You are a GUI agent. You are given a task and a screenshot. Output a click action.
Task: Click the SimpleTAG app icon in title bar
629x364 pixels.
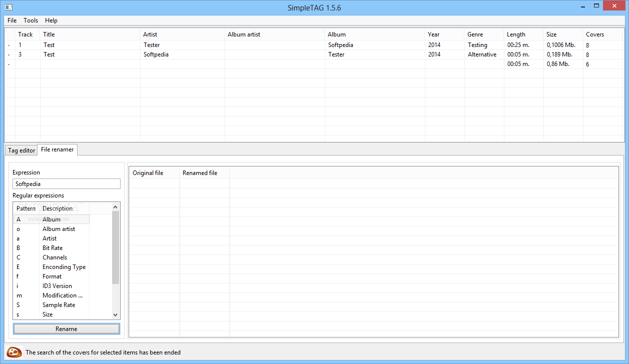[x=9, y=7]
